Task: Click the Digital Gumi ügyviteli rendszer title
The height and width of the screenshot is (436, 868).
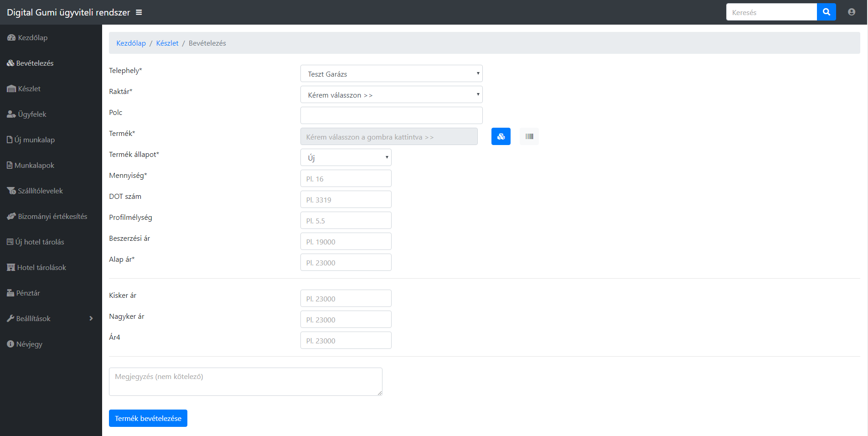Action: (68, 12)
